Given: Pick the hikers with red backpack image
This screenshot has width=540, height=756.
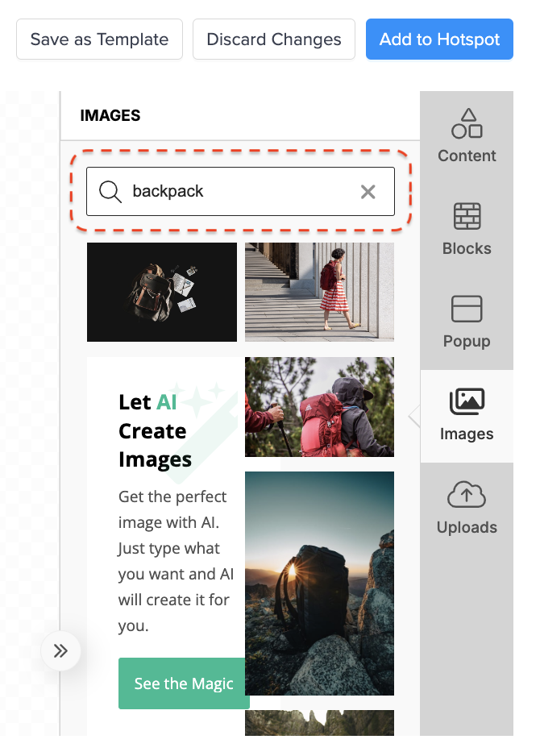Looking at the screenshot, I should tap(319, 407).
